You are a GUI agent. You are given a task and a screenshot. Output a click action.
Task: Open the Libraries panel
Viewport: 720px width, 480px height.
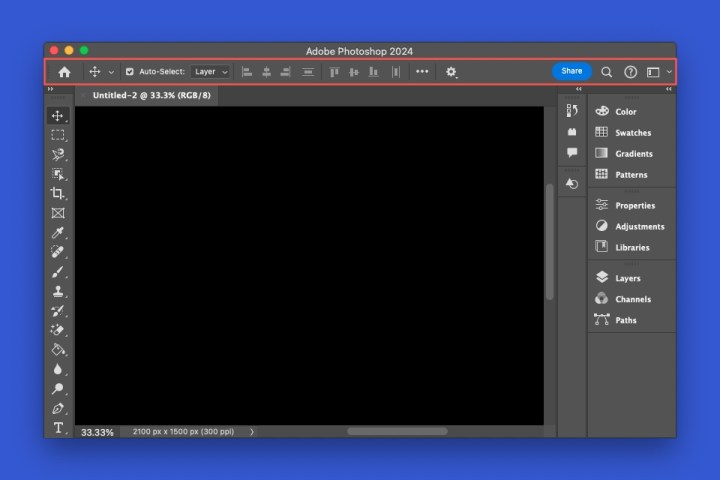[x=631, y=248]
